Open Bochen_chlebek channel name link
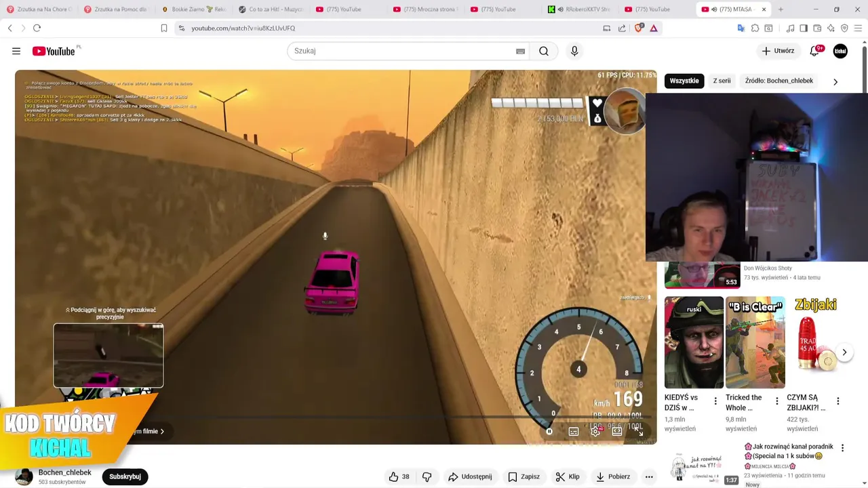The width and height of the screenshot is (868, 488). [x=65, y=472]
